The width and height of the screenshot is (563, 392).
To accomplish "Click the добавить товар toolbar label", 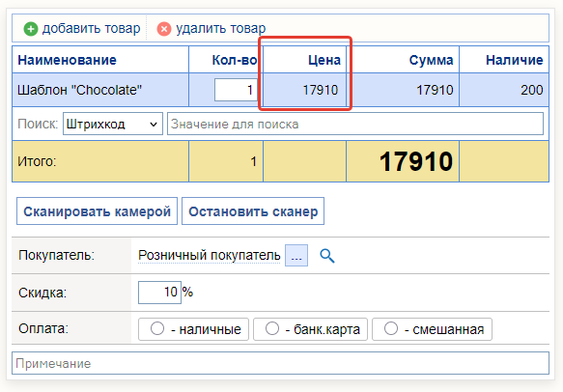I will (x=91, y=28).
